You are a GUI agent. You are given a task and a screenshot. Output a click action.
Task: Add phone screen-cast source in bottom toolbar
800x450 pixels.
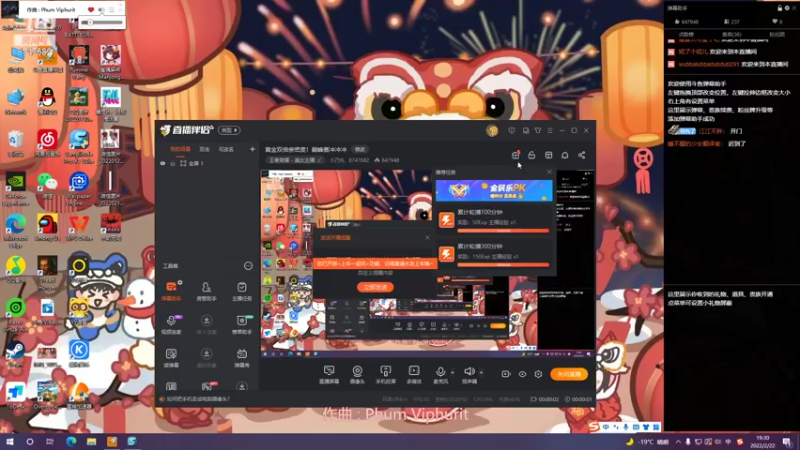(386, 374)
